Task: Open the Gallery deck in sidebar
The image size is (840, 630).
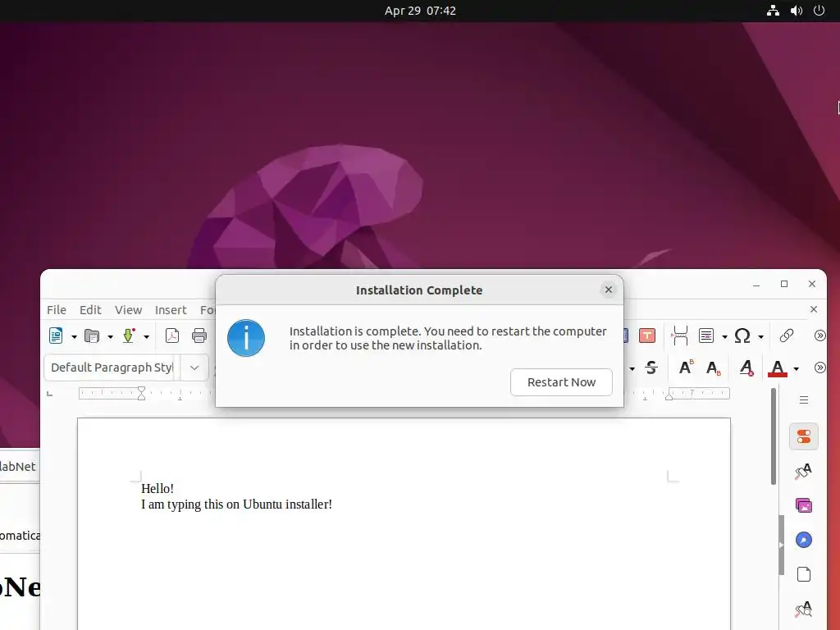Action: (x=804, y=505)
